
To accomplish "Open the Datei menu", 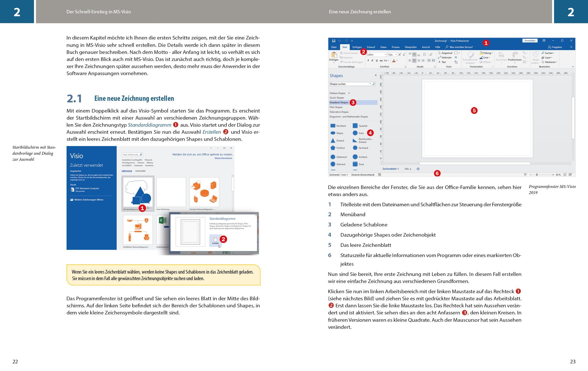I will [x=334, y=47].
